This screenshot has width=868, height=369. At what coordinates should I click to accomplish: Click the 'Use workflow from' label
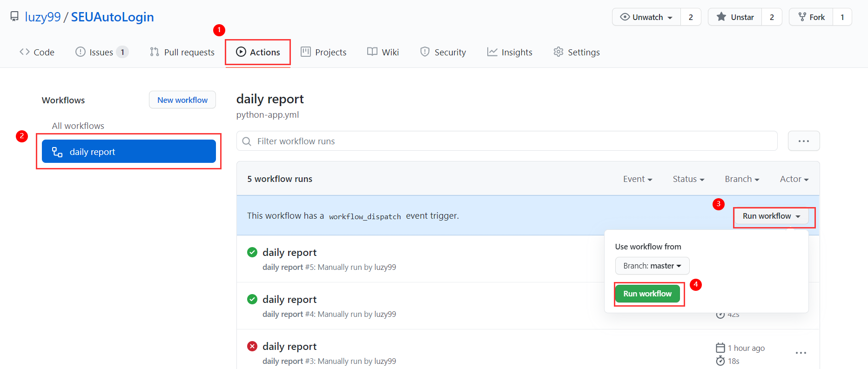(x=648, y=247)
